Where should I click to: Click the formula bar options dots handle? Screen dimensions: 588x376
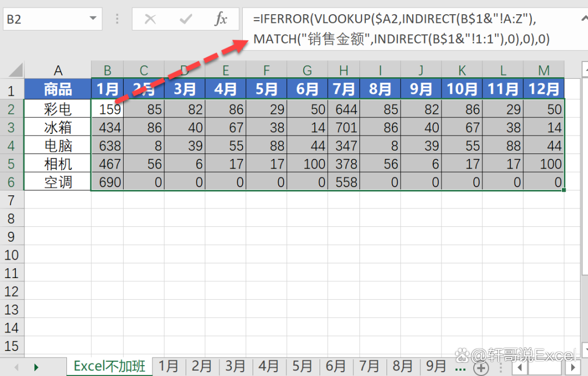tap(117, 19)
